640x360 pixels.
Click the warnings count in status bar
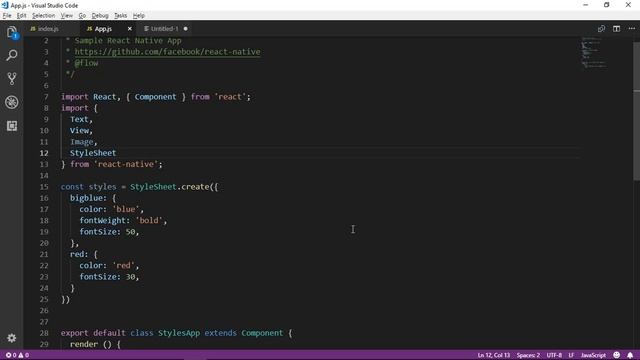[23, 355]
